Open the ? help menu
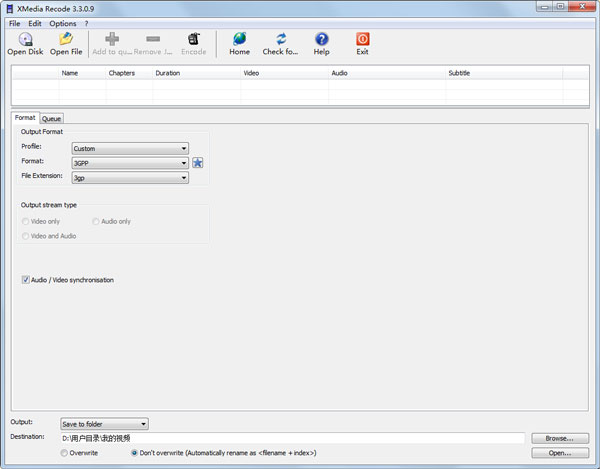Image resolution: width=600 pixels, height=469 pixels. (x=86, y=24)
